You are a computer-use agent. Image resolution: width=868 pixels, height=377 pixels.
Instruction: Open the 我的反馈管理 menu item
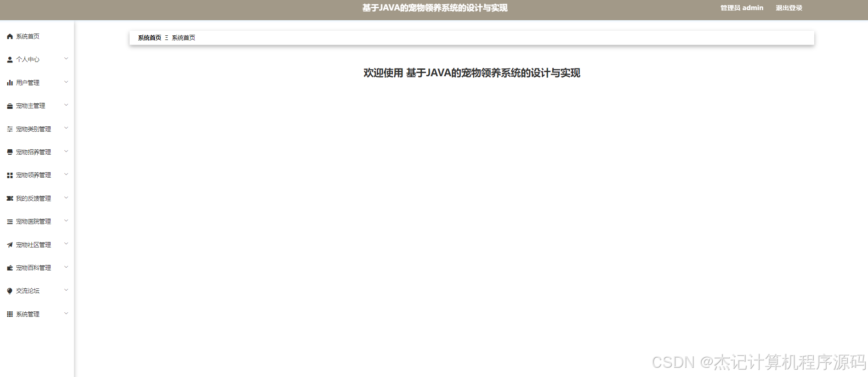[37, 198]
